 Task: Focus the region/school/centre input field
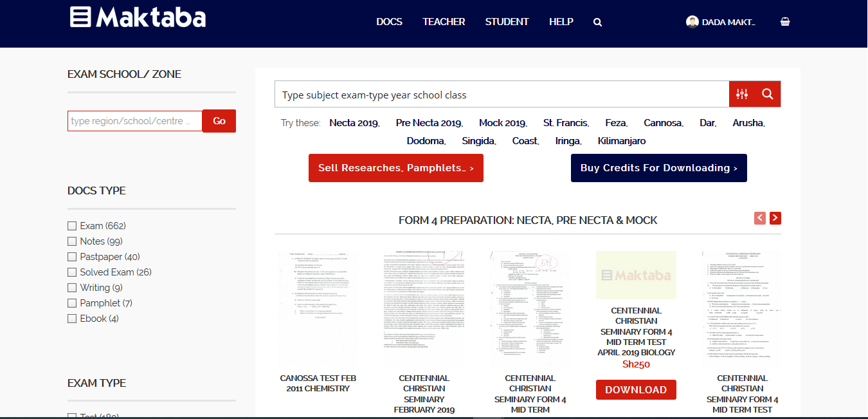tap(135, 121)
